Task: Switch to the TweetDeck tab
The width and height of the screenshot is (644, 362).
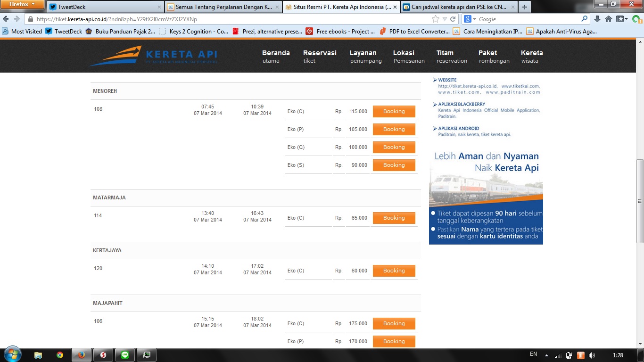Action: tap(106, 7)
